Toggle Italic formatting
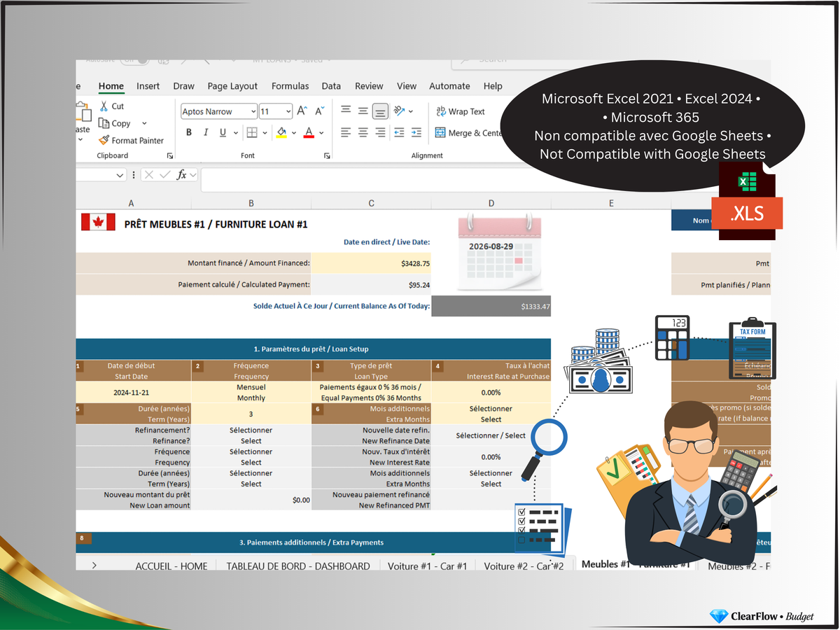Image resolution: width=840 pixels, height=630 pixels. point(206,132)
